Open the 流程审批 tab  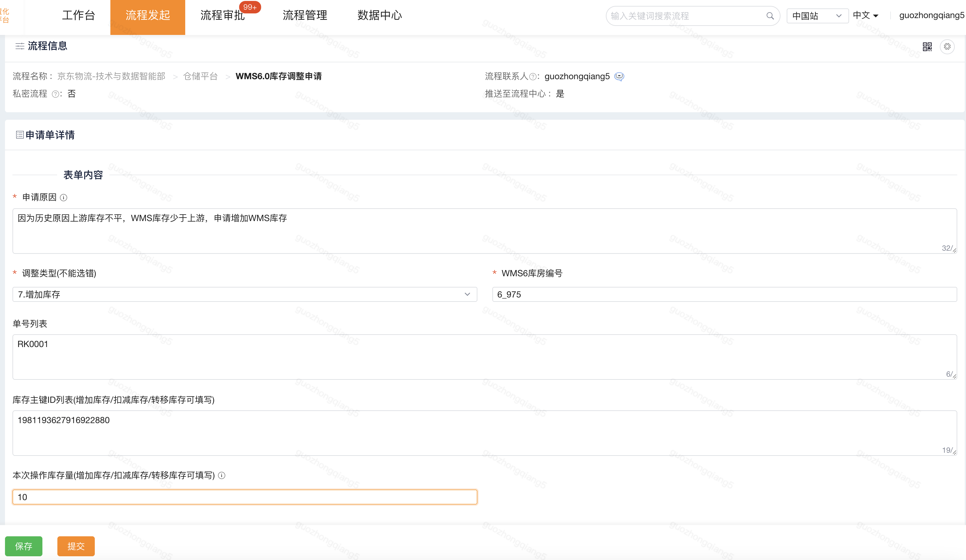[222, 16]
